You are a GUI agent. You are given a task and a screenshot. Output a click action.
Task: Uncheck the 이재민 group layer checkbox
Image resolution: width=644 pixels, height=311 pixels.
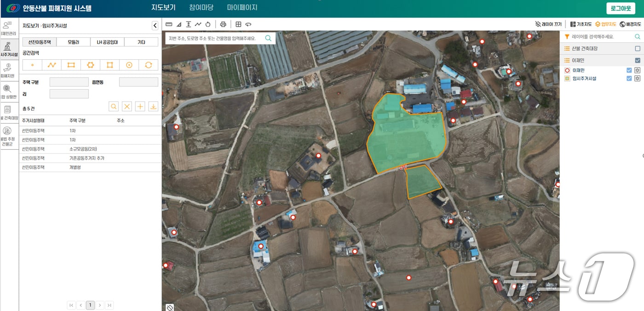tap(637, 61)
